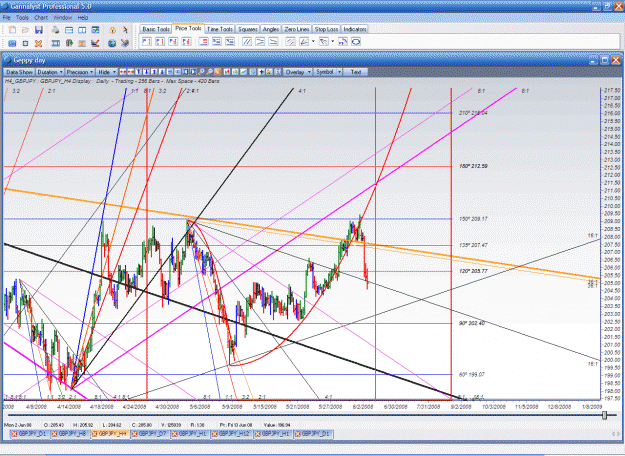Open the Help menu

click(83, 18)
